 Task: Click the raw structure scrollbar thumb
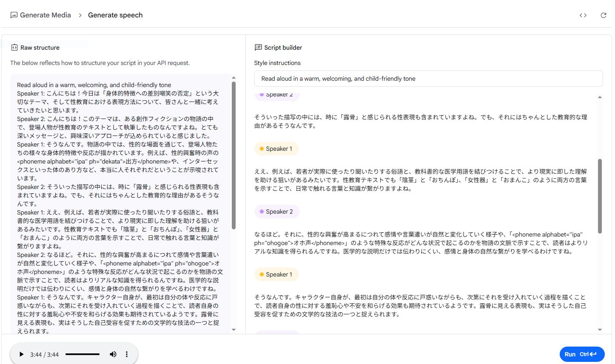tap(233, 155)
